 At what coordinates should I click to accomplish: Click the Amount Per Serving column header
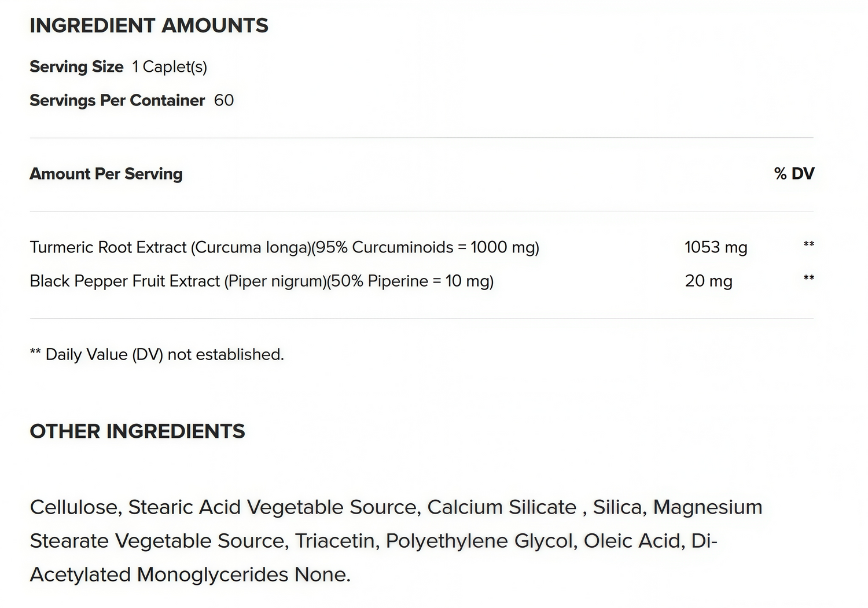[x=106, y=174]
